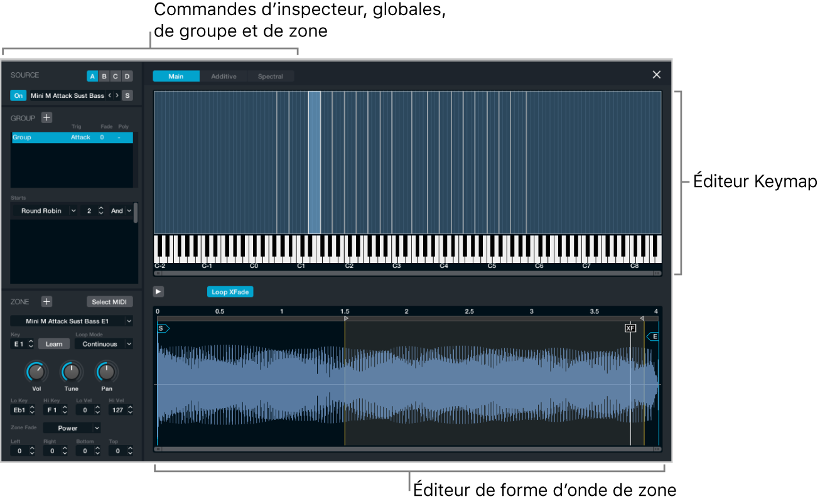This screenshot has width=820, height=504.
Task: Click the previous-sample left arrow icon
Action: coord(109,95)
